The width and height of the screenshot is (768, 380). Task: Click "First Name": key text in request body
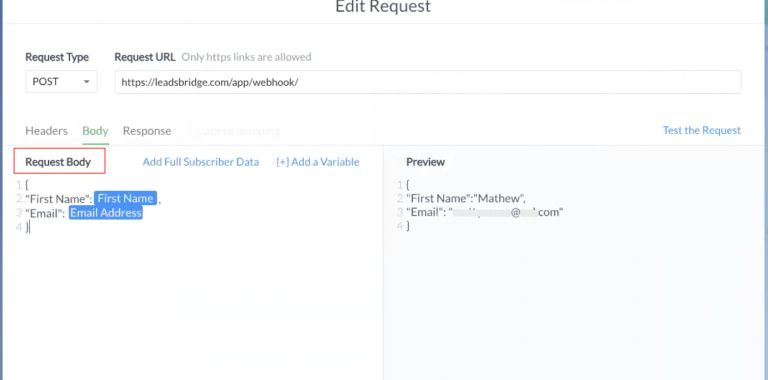point(59,199)
